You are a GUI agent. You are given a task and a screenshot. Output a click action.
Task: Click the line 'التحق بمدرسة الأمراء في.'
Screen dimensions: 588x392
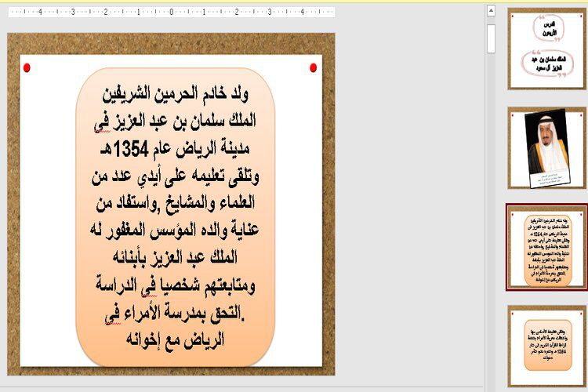point(175,314)
